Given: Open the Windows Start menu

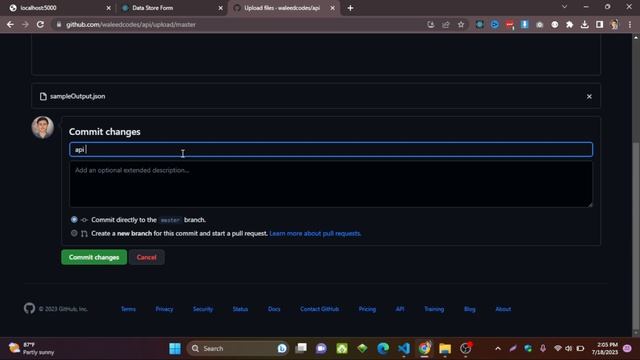Looking at the screenshot, I should click(175, 348).
